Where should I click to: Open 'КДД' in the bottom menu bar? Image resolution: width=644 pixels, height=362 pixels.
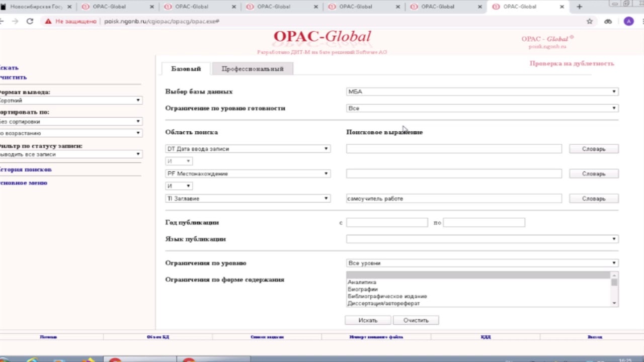[486, 337]
